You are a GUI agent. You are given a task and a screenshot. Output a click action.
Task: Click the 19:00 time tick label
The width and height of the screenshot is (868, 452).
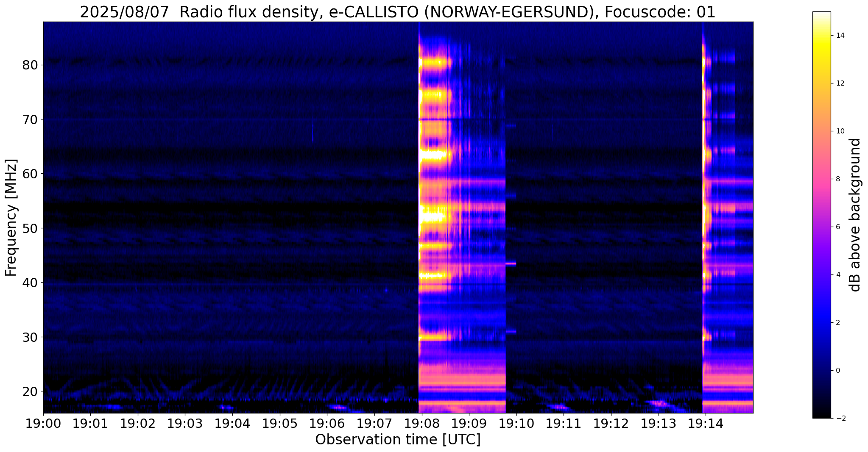click(x=43, y=423)
